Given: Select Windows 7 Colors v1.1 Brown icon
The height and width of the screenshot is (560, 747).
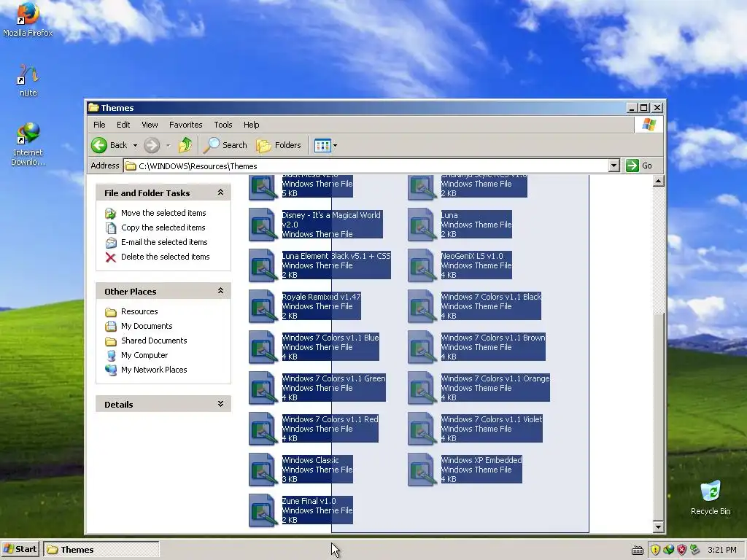Looking at the screenshot, I should point(422,347).
